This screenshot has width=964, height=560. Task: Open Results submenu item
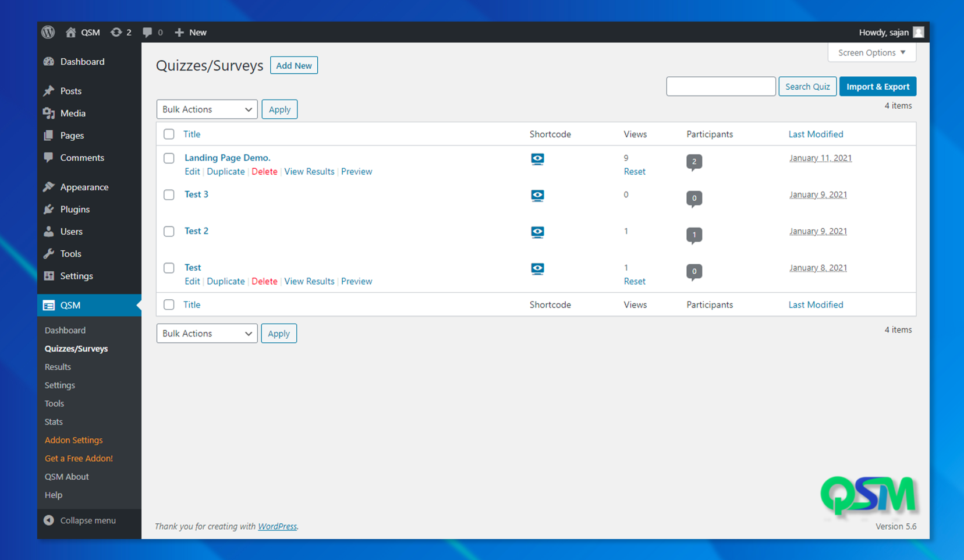(x=58, y=367)
